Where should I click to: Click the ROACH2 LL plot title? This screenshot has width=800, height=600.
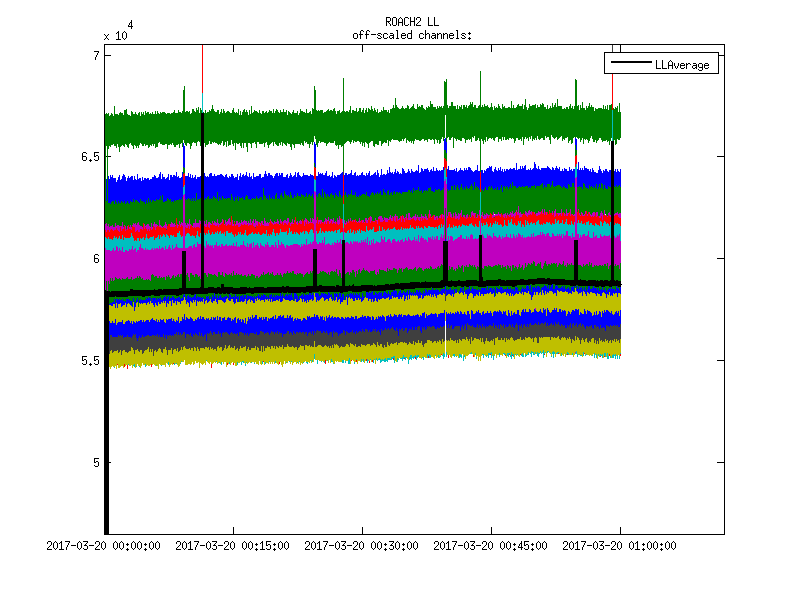[412, 22]
